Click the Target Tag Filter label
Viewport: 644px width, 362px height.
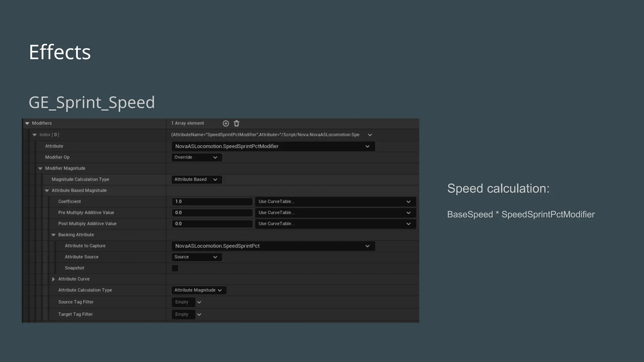75,314
